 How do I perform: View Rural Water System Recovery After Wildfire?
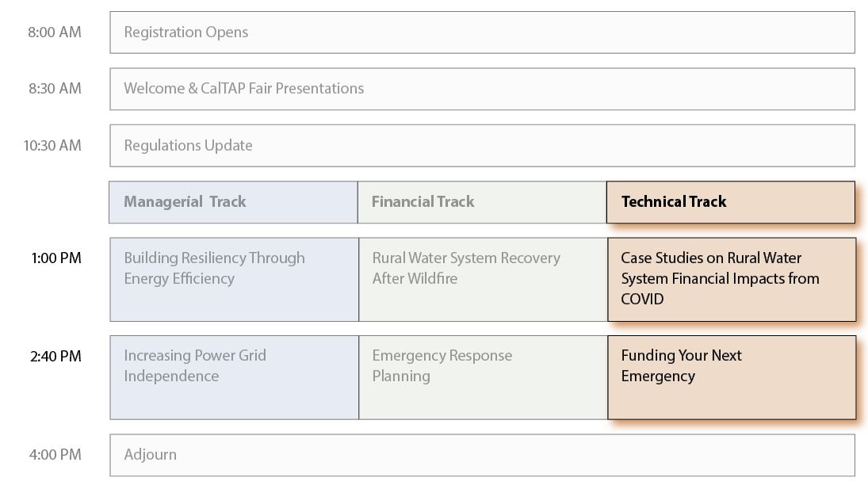click(x=482, y=279)
